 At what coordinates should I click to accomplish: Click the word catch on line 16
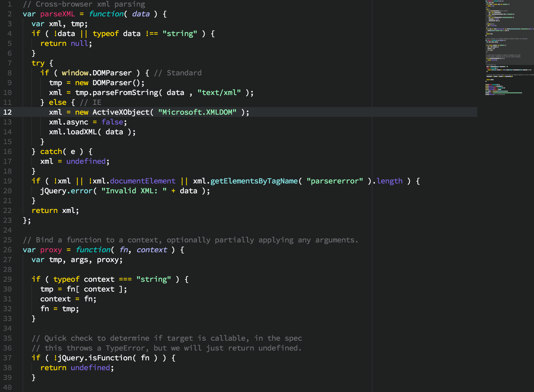pos(51,152)
